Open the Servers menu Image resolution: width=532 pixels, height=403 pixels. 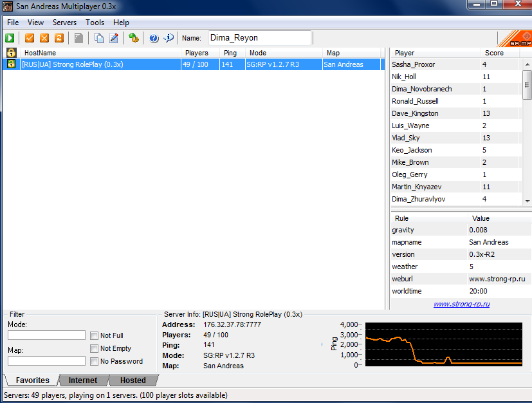[64, 23]
